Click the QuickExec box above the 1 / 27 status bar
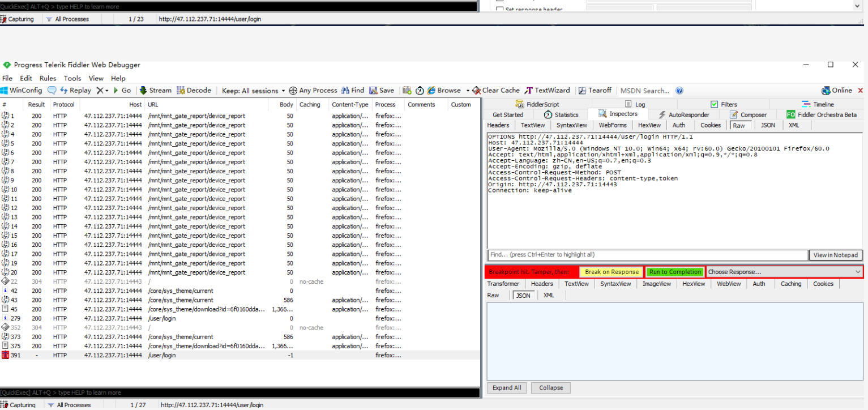 pyautogui.click(x=240, y=392)
